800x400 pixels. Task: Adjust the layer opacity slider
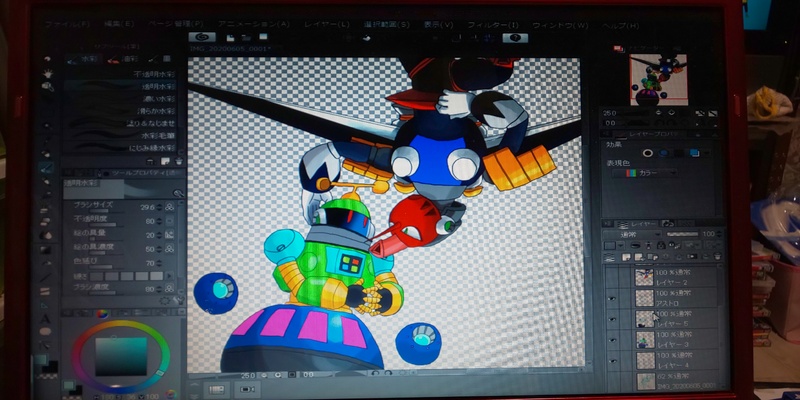tap(683, 234)
